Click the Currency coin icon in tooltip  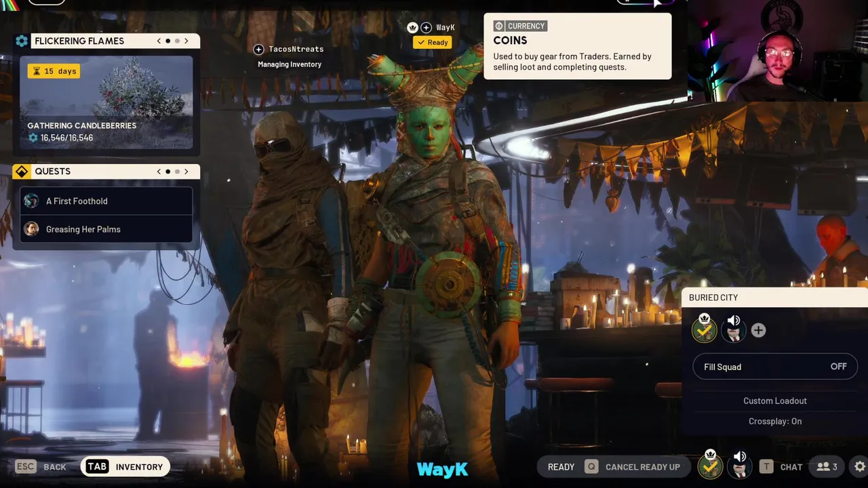[499, 26]
